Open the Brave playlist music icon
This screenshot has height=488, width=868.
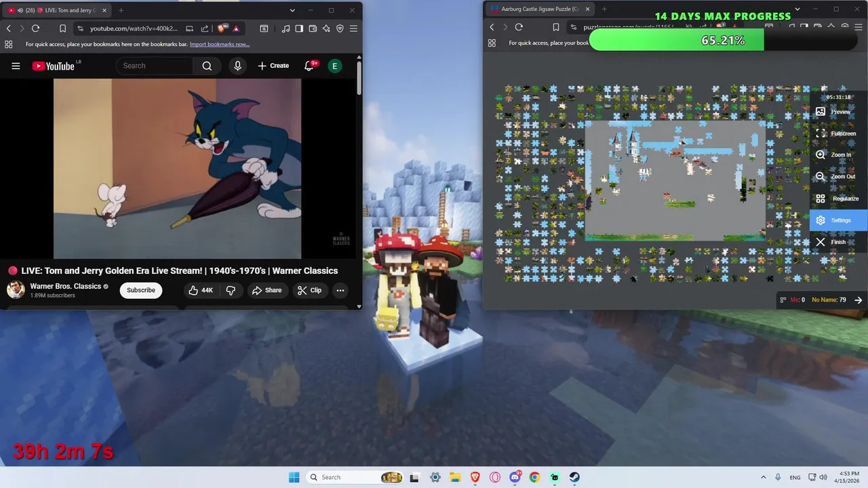[x=285, y=28]
